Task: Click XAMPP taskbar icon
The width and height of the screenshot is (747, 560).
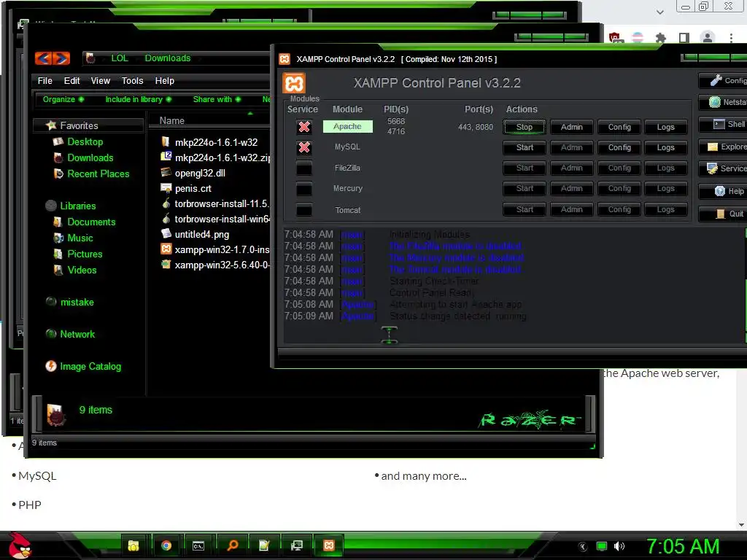Action: 329,545
